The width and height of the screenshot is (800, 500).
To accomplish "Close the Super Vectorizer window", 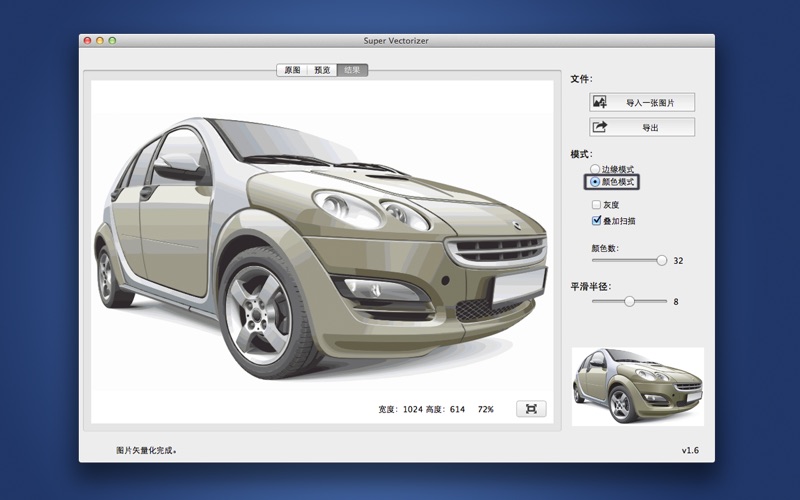I will [x=87, y=41].
